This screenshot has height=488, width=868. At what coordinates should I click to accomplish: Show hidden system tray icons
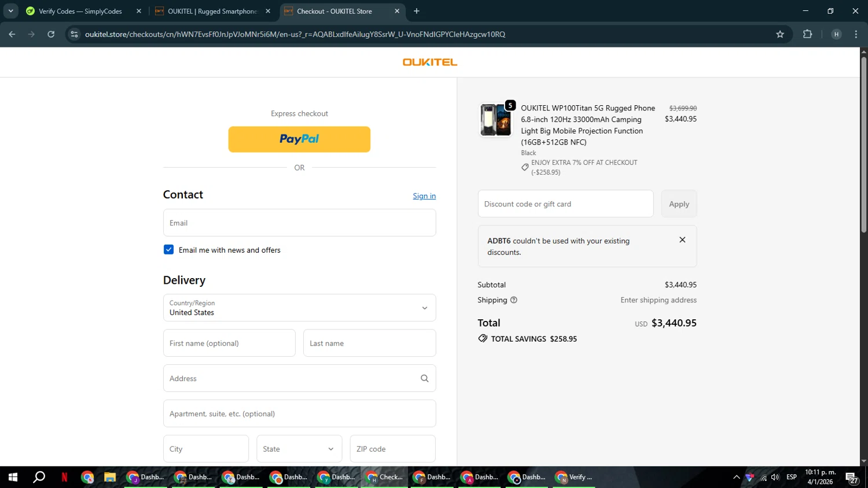(736, 477)
